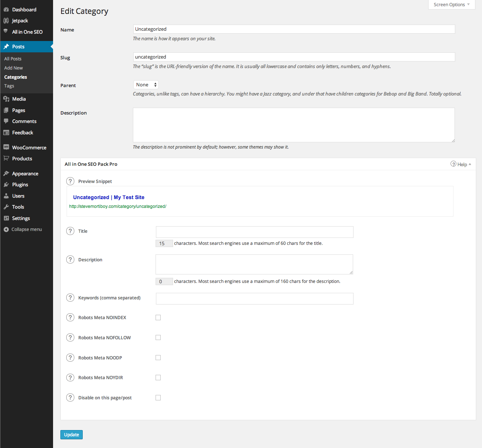Open the Uncategorized | My Test Site preview link

(x=109, y=197)
